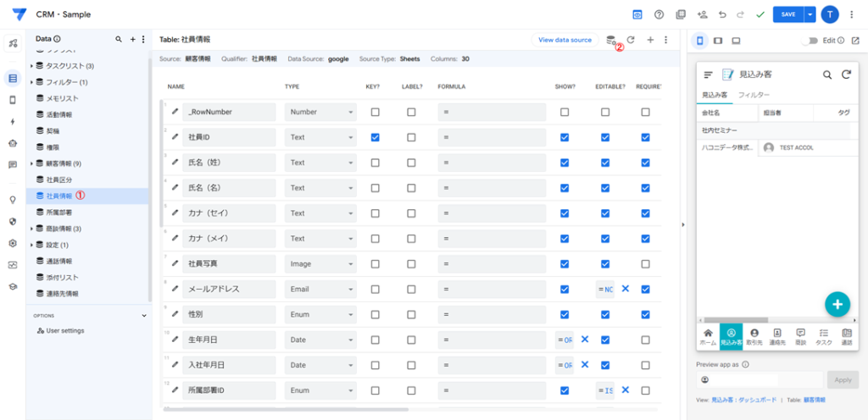868x420 pixels.
Task: Check REQUIRE? checkbox for 社員写真
Action: pos(645,263)
